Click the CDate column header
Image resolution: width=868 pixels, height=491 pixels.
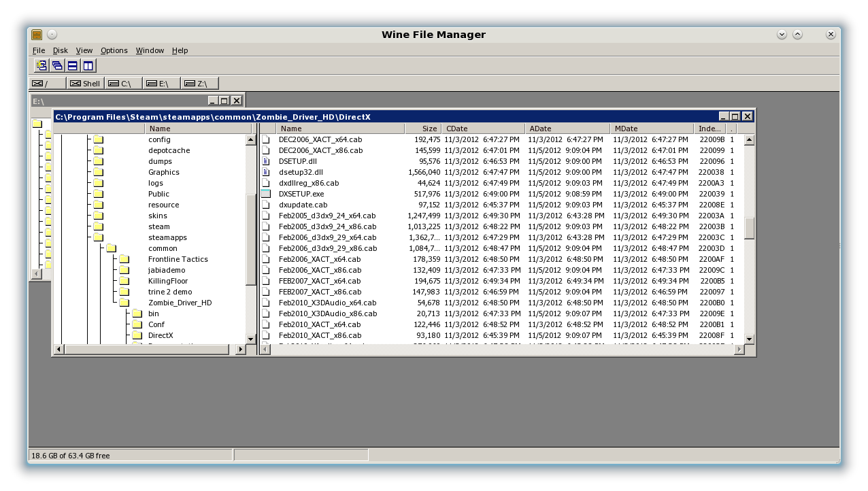coord(483,129)
